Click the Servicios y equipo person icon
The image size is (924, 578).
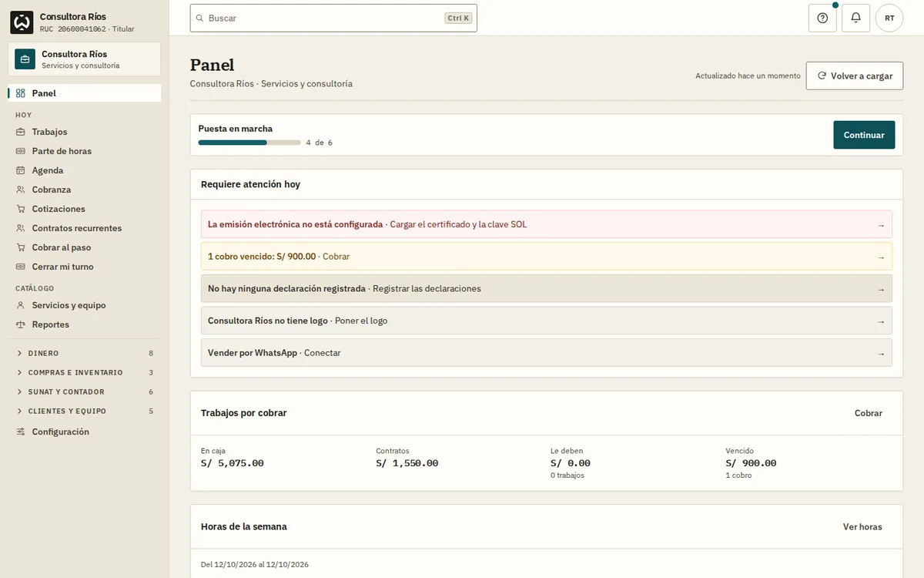point(21,305)
